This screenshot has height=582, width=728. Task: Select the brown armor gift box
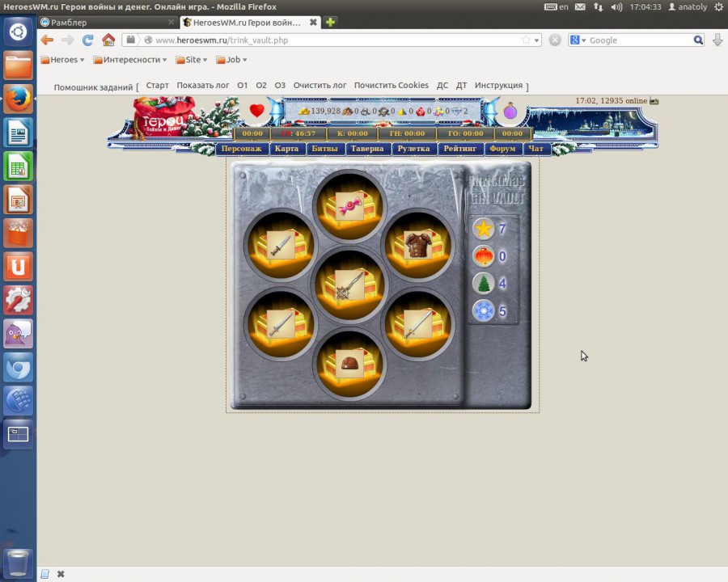coord(418,244)
